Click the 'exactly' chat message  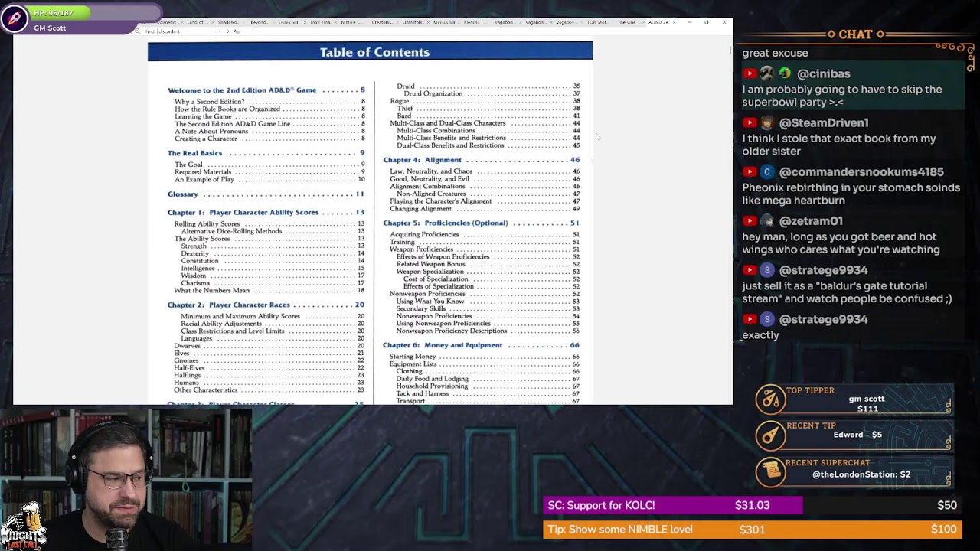[760, 335]
